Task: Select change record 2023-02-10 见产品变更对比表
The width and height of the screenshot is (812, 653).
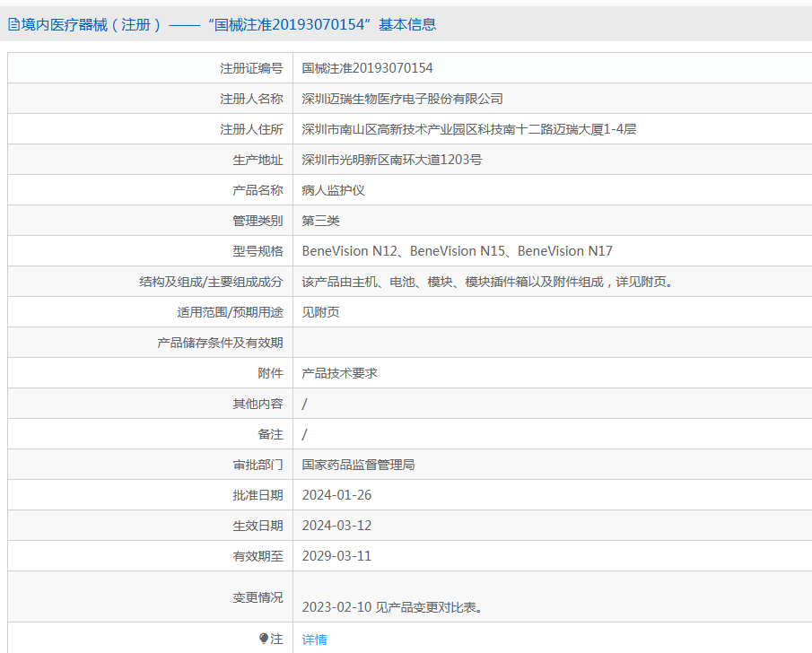Action: pos(392,607)
